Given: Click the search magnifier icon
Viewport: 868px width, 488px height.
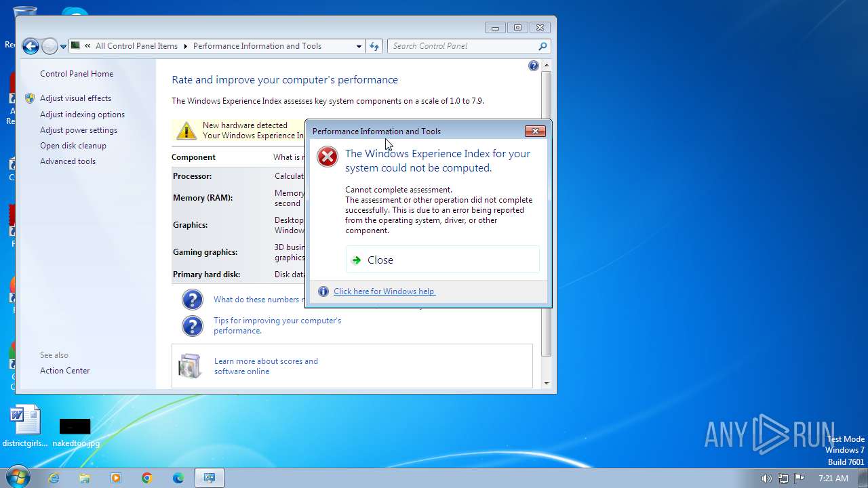Looking at the screenshot, I should (542, 46).
